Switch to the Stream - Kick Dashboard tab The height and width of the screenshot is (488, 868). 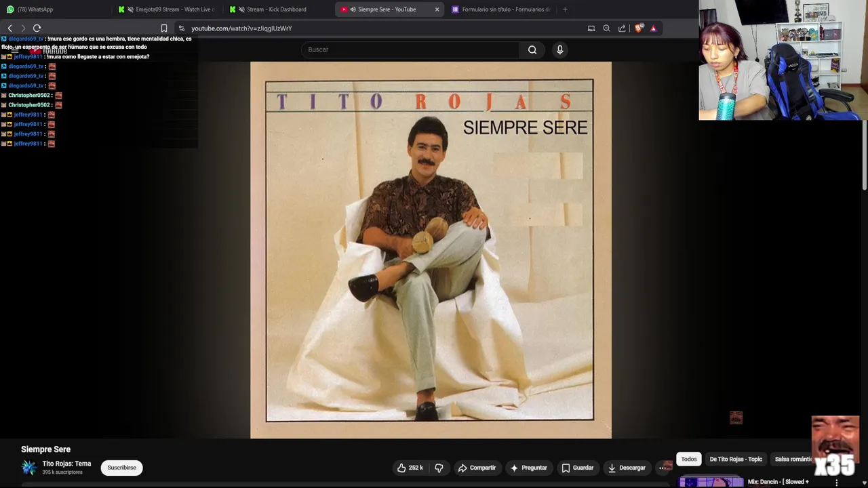(x=278, y=9)
